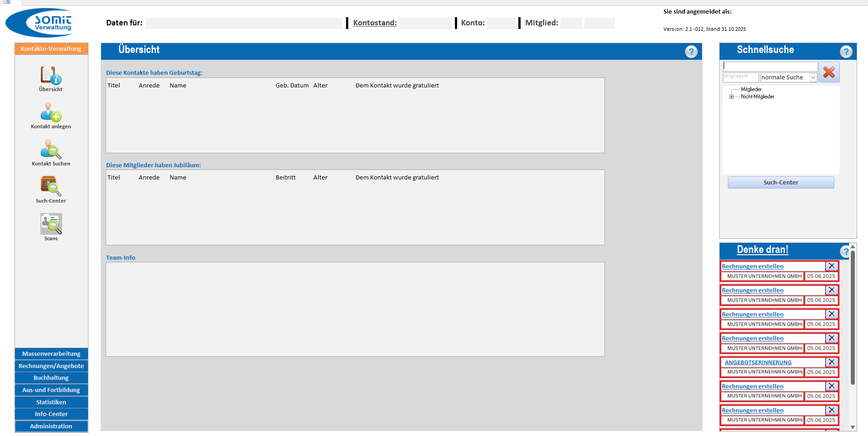868x436 pixels.
Task: Click the Denke dran scrollbar down arrow
Action: pyautogui.click(x=853, y=427)
